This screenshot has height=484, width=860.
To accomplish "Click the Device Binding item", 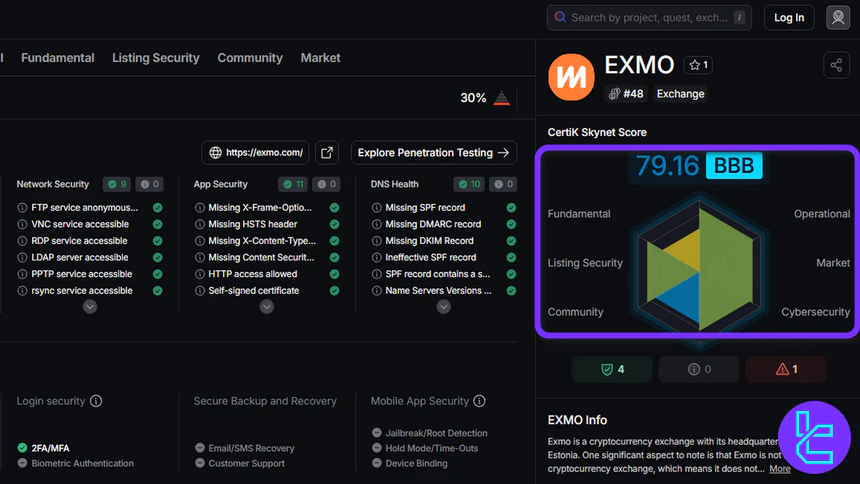I will [x=416, y=463].
